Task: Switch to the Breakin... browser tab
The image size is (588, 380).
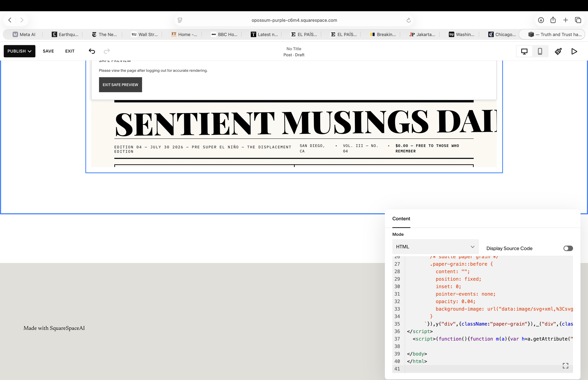Action: point(383,35)
